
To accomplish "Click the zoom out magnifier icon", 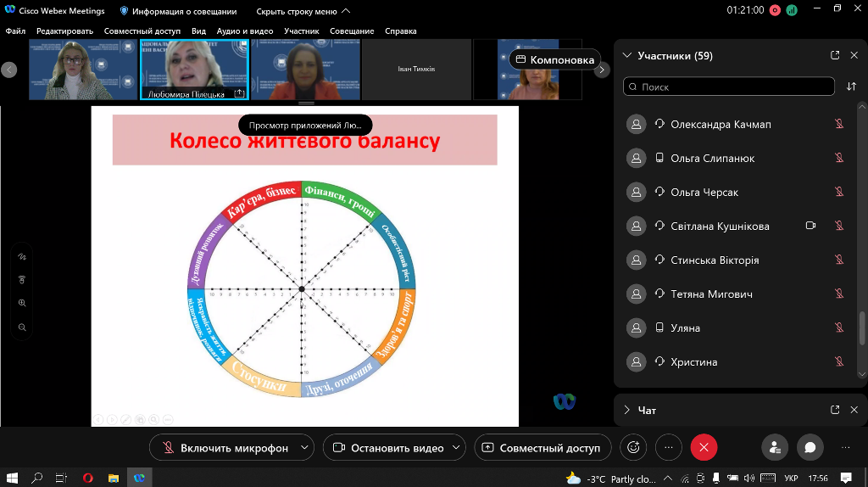I will (x=22, y=327).
